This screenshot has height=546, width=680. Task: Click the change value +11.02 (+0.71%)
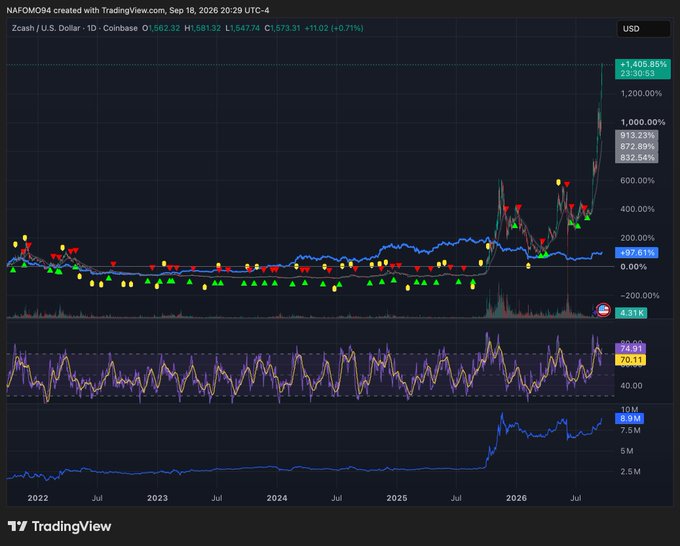(x=334, y=28)
